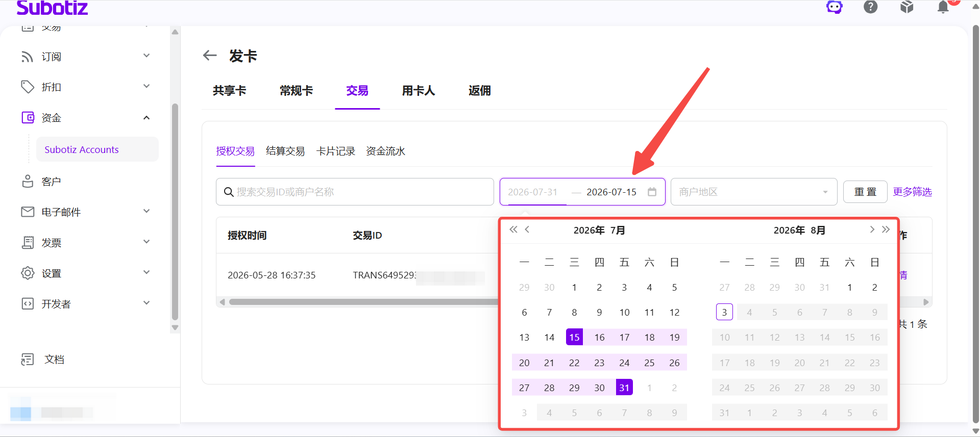Viewport: 980px width, 437px height.
Task: Go to previous month in calendar
Action: 527,229
